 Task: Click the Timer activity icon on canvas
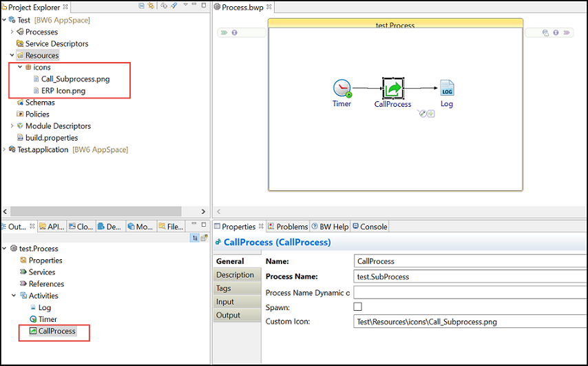pos(342,89)
